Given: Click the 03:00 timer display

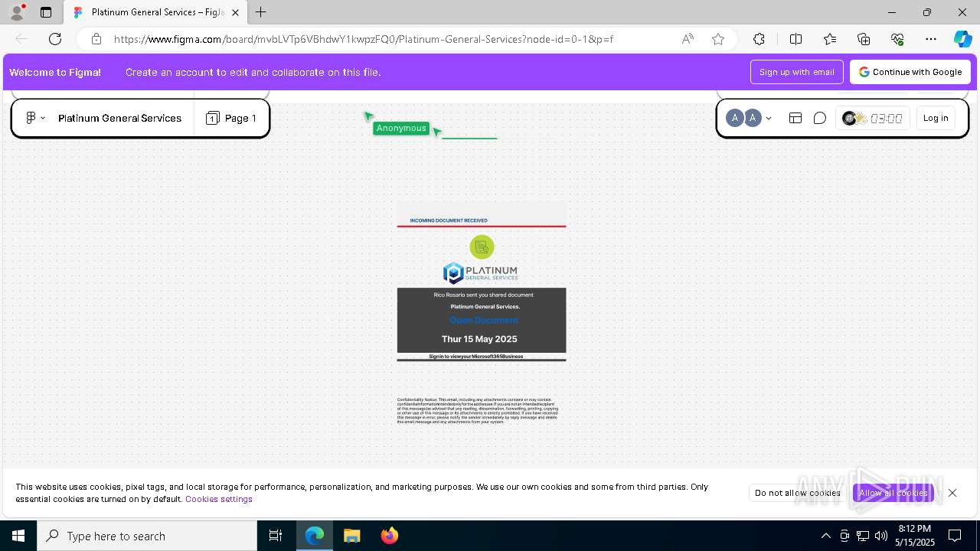Looking at the screenshot, I should 886,118.
